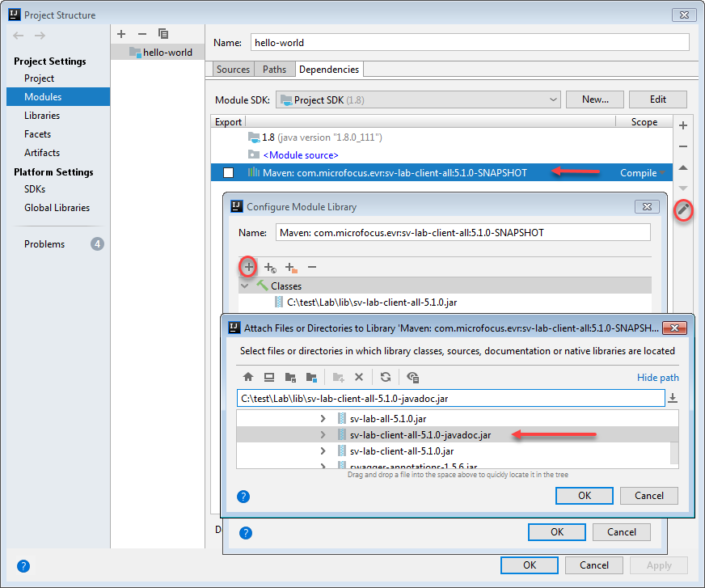The width and height of the screenshot is (705, 588).
Task: Select Modules in the left sidebar
Action: (58, 97)
